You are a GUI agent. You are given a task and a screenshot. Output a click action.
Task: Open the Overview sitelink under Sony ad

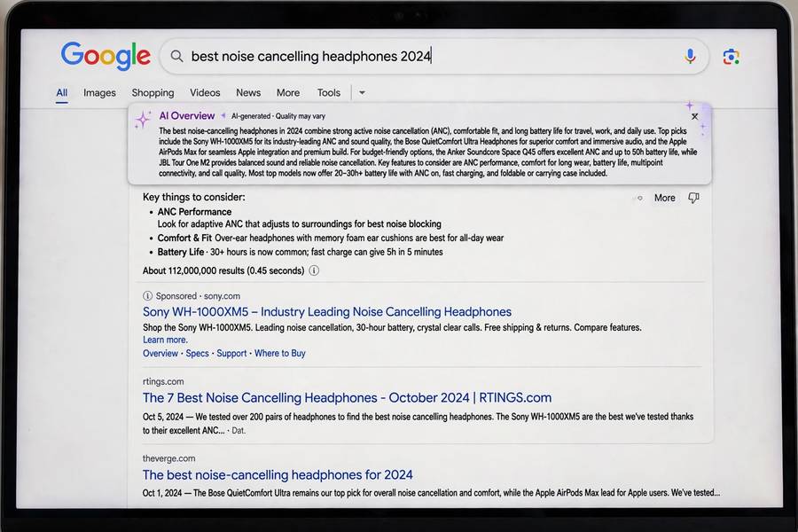point(160,353)
